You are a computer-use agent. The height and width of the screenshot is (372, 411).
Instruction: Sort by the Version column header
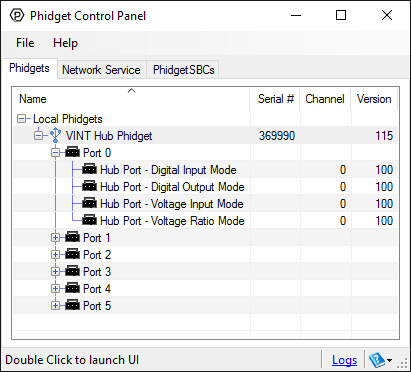click(x=374, y=99)
